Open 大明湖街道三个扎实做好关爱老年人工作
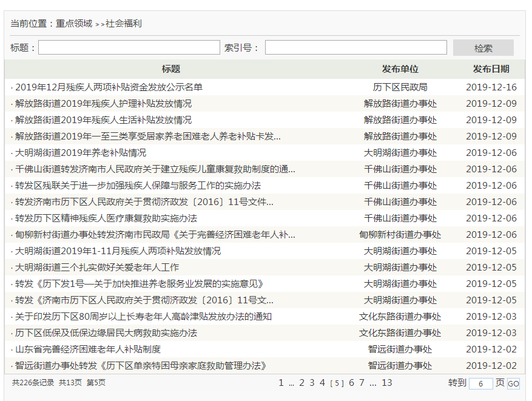Viewport: 532px width, 401px height. click(96, 268)
